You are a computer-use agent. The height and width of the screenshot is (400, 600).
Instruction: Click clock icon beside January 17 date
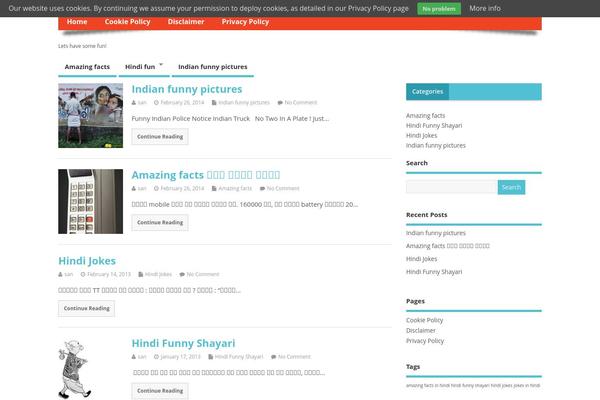click(x=156, y=357)
